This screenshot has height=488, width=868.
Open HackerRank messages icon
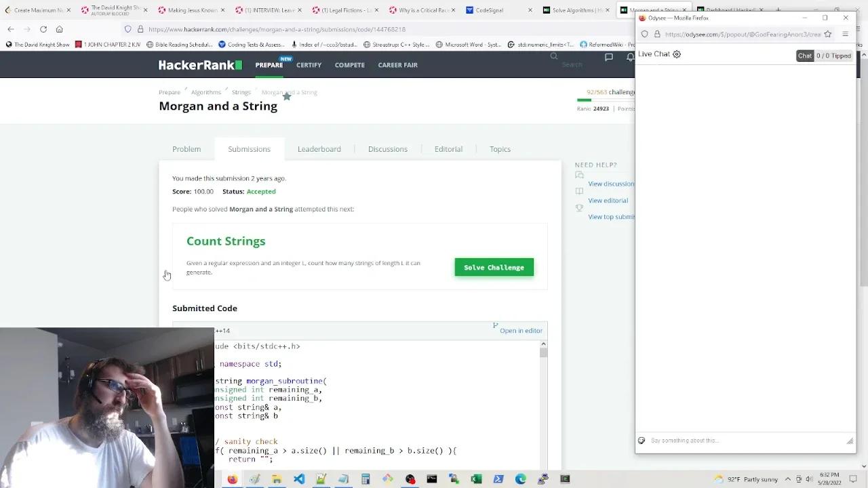[609, 57]
